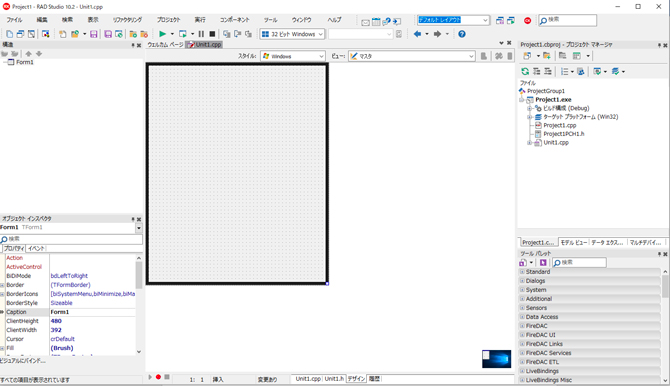Open the ビュー マスタ view dropdown
This screenshot has width=670, height=386.
pyautogui.click(x=471, y=56)
